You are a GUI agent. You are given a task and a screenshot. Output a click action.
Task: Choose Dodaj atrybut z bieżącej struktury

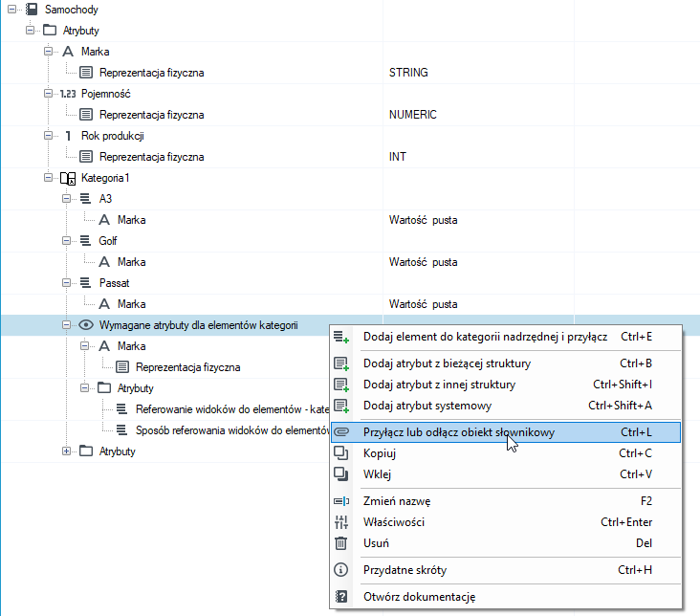click(506, 363)
